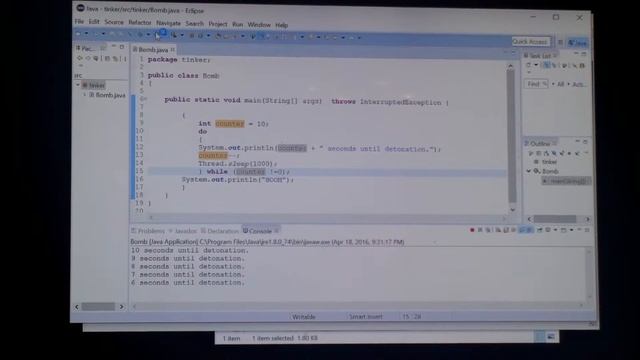
Task: Click the Debug toolbar icon
Action: pyautogui.click(x=140, y=35)
